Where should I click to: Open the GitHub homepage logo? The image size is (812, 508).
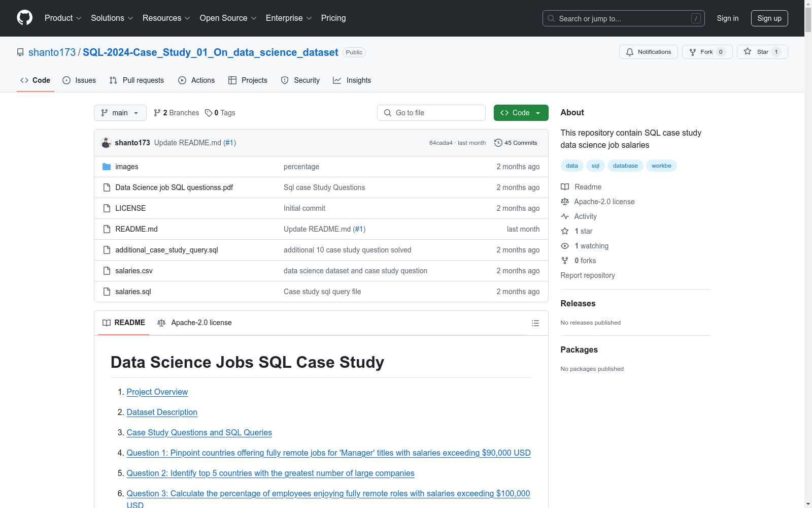click(x=24, y=18)
